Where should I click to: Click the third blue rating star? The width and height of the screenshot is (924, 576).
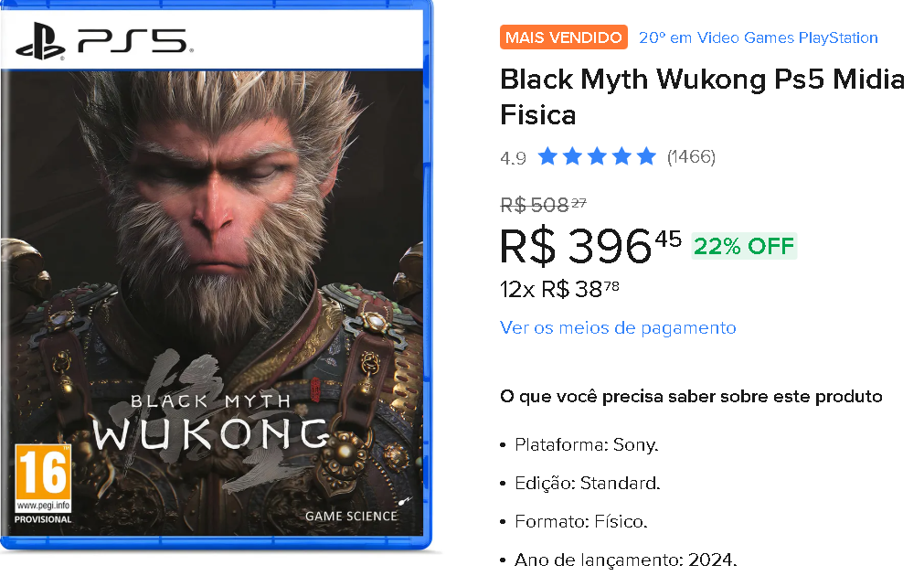click(597, 156)
